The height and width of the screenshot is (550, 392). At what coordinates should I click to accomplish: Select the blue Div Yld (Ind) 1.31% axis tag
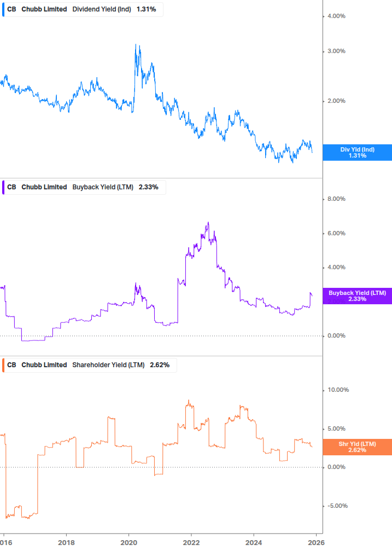point(357,153)
